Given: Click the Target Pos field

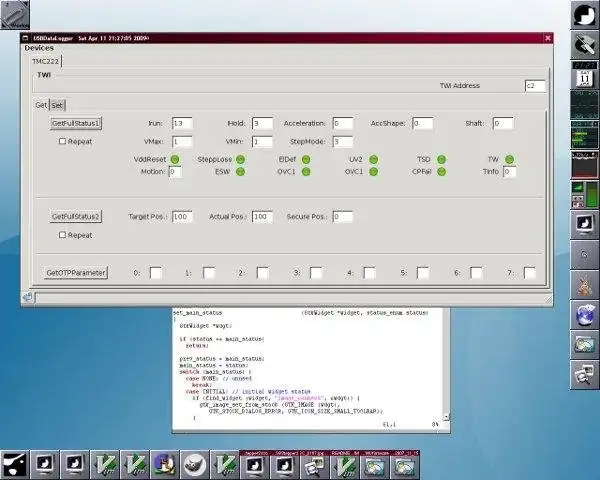Looking at the screenshot, I should [182, 217].
